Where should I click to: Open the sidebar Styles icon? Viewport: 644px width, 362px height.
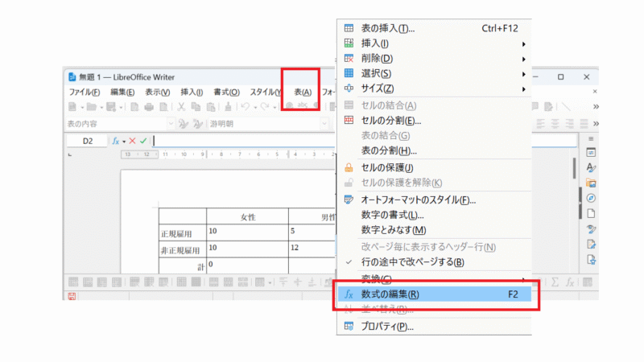(x=591, y=168)
